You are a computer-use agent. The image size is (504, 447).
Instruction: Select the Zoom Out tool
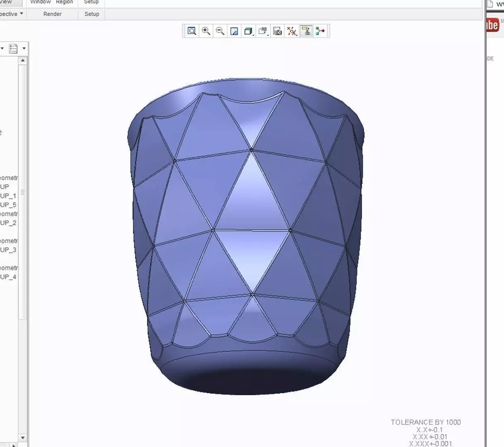220,31
